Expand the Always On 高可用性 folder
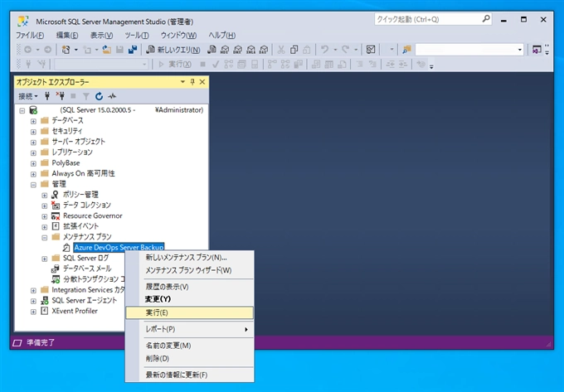This screenshot has width=564, height=392. tap(33, 174)
